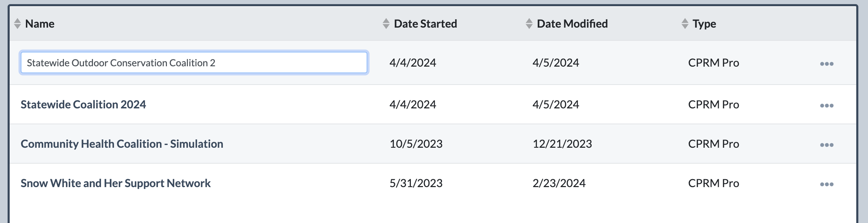Open Community Health Coalition - Simulation project
This screenshot has height=223, width=868.
(122, 144)
